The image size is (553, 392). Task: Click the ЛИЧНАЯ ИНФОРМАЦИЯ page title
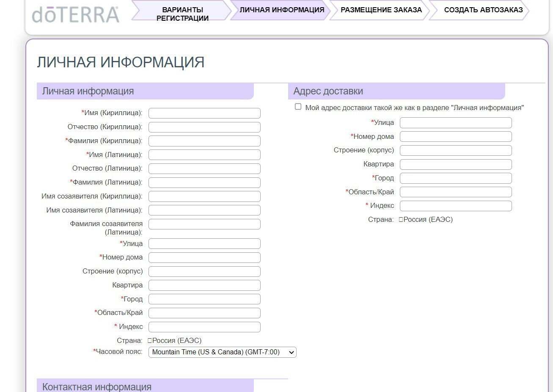point(121,62)
